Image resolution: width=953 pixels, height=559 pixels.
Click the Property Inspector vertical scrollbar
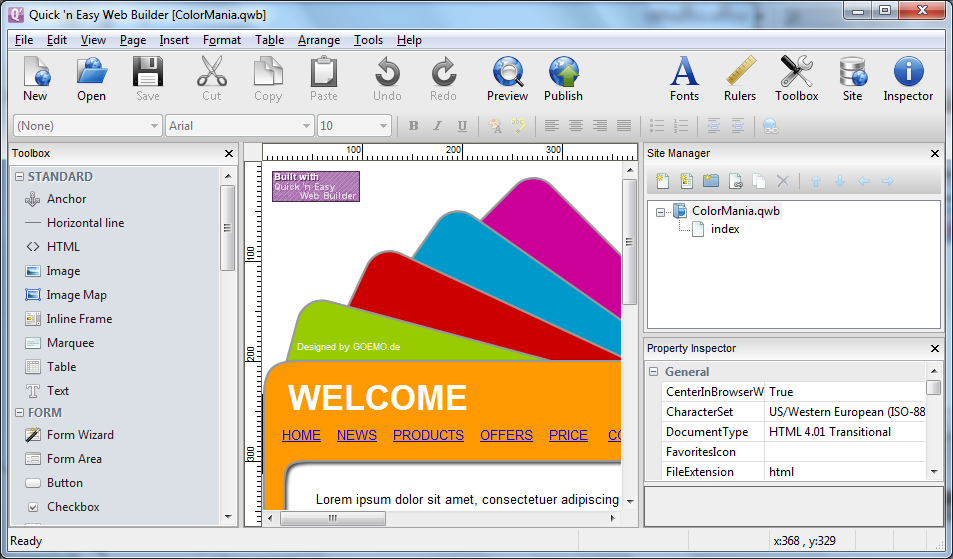933,430
